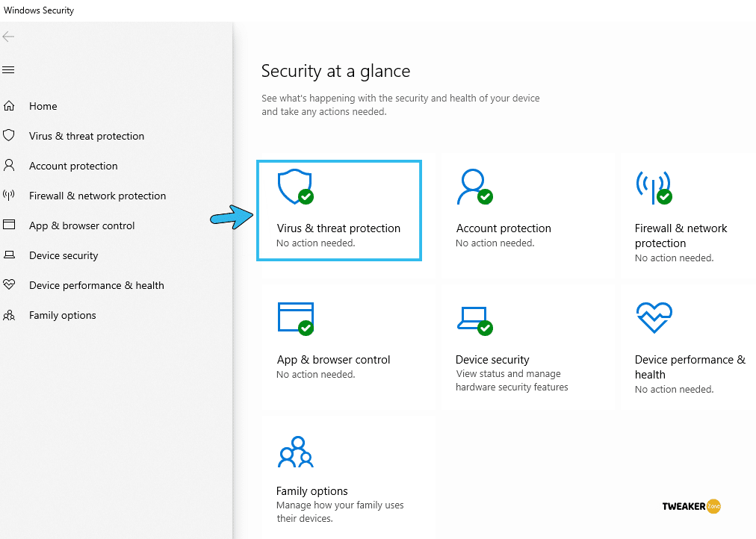Click the large heart icon in Device performance tile
This screenshot has width=756, height=539.
654,317
